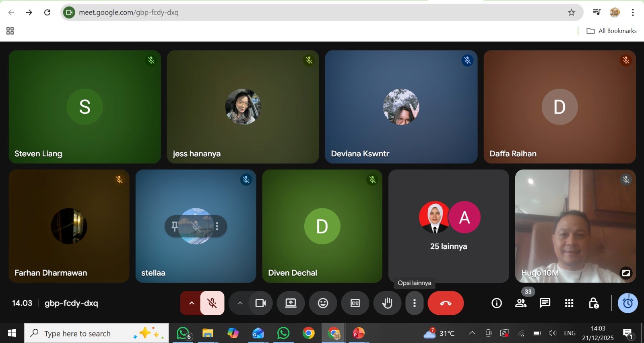Turn on closed captions
This screenshot has width=644, height=343.
pyautogui.click(x=355, y=303)
